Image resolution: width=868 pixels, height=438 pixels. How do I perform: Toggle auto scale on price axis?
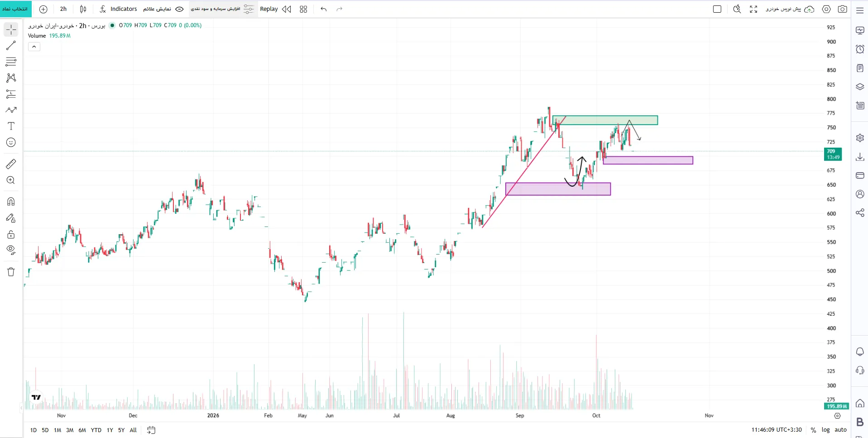point(841,430)
